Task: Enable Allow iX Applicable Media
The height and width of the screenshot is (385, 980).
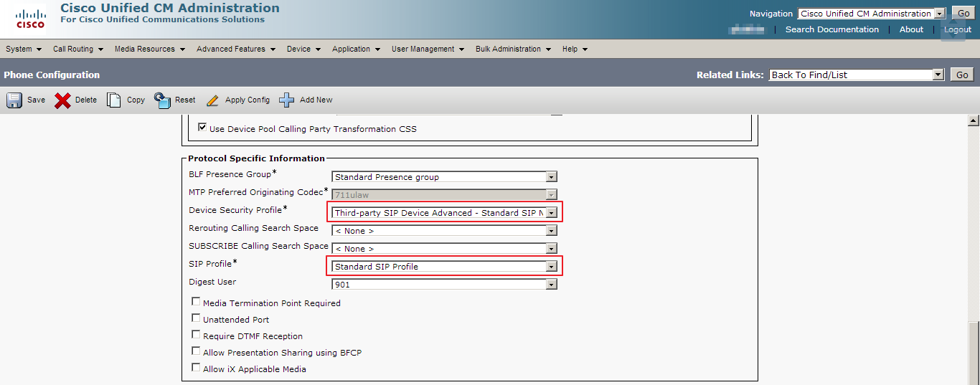Action: 196,368
